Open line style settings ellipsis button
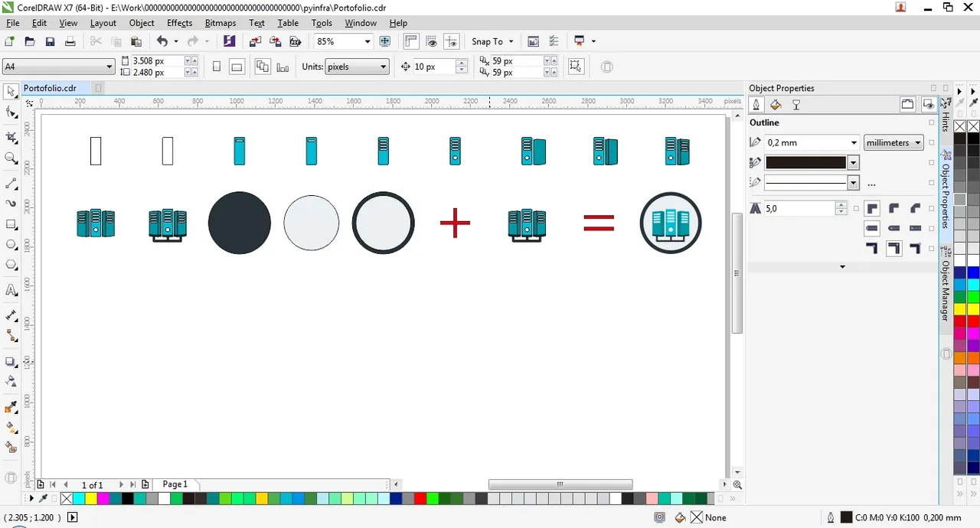This screenshot has height=528, width=980. (x=871, y=183)
